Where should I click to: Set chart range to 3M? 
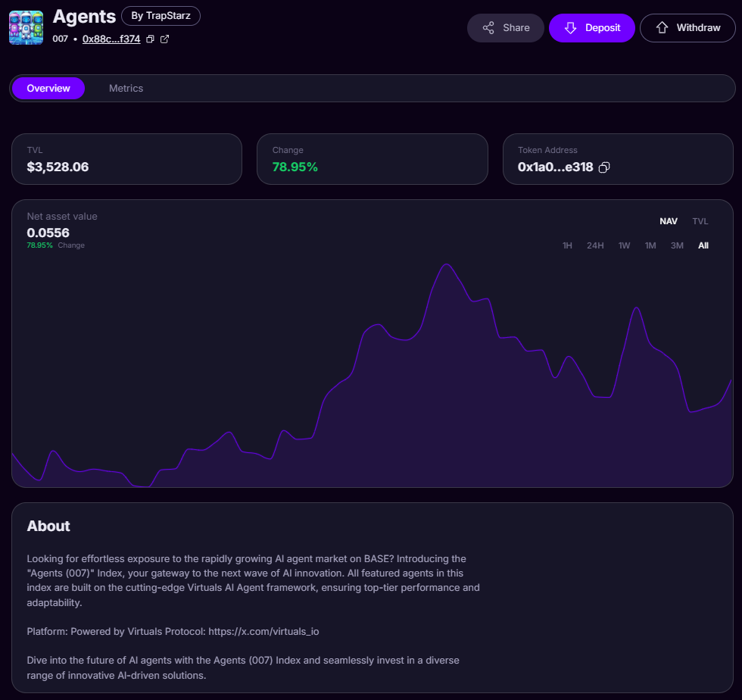[677, 245]
